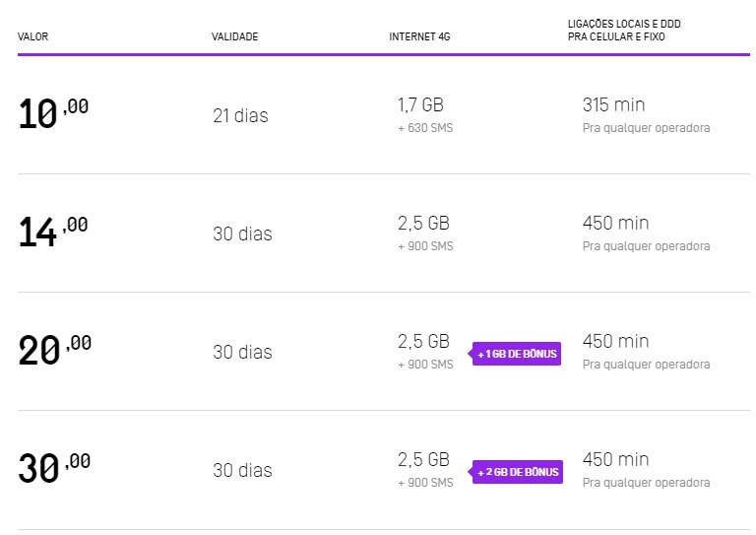756x535 pixels.
Task: Select the 30,00 recharge price
Action: click(54, 468)
